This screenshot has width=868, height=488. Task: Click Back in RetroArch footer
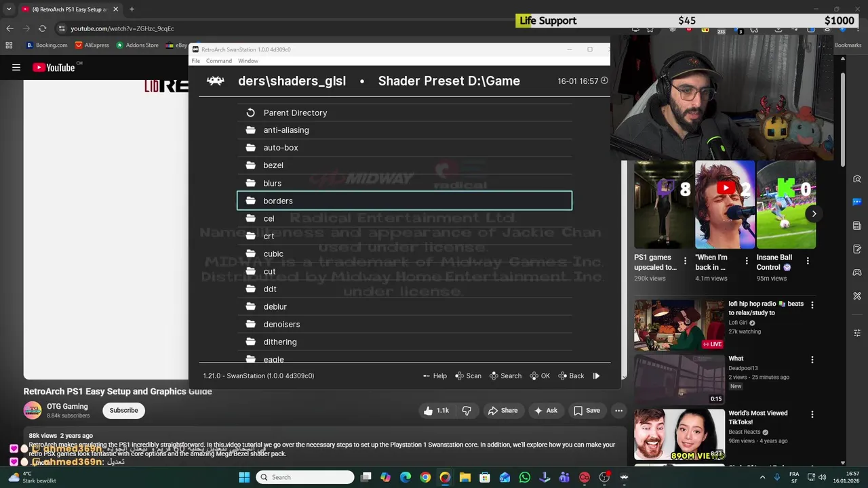pos(571,375)
